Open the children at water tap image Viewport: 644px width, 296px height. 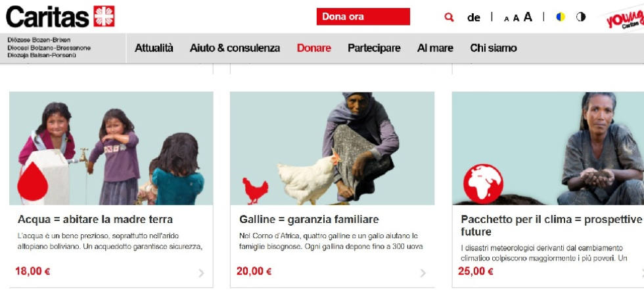tap(111, 148)
